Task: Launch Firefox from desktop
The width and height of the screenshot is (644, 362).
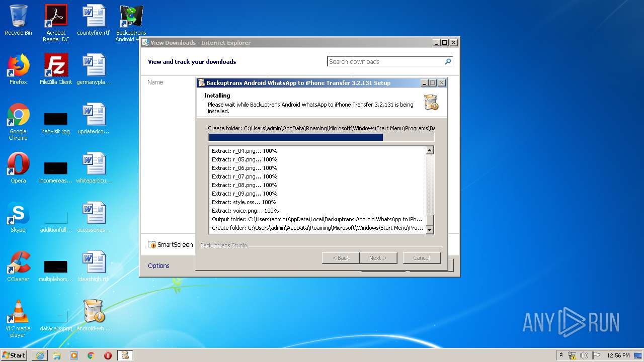Action: tap(18, 70)
